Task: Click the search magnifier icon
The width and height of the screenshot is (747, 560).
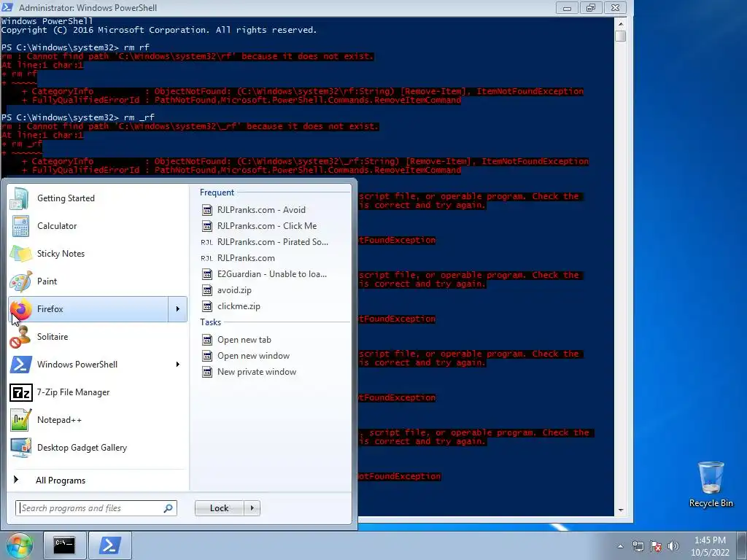Action: pyautogui.click(x=168, y=508)
